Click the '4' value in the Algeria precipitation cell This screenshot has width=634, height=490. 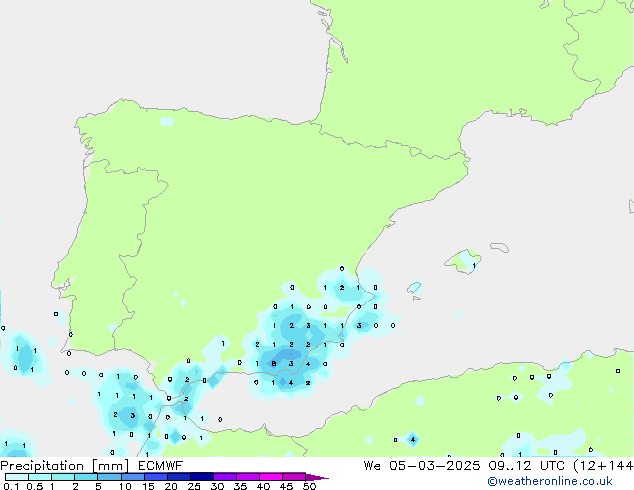click(x=413, y=439)
